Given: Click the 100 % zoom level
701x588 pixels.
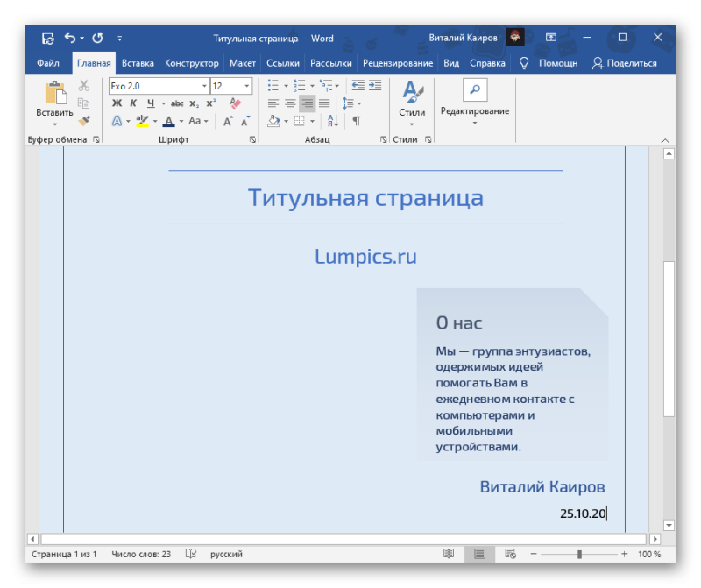Looking at the screenshot, I should pos(649,554).
